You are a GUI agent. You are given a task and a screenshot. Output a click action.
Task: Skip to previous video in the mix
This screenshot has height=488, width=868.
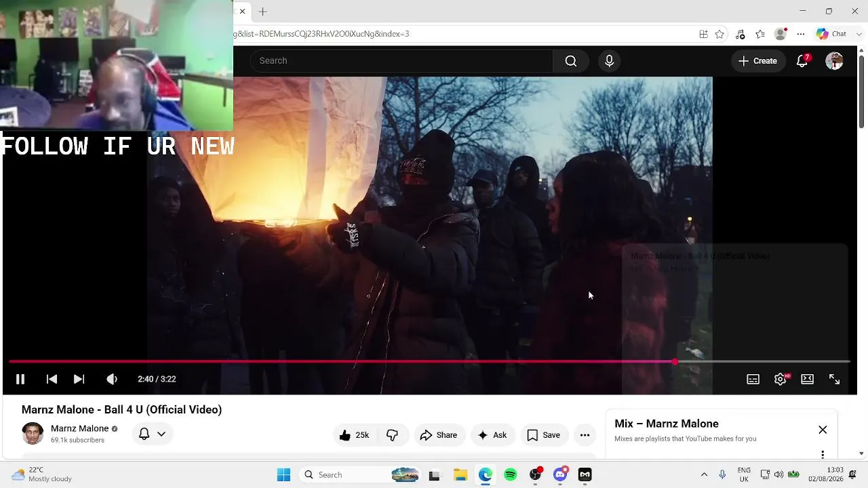pyautogui.click(x=52, y=379)
